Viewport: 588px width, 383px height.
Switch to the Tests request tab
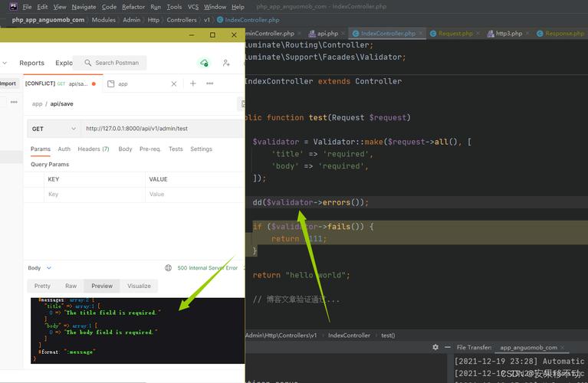coord(176,149)
